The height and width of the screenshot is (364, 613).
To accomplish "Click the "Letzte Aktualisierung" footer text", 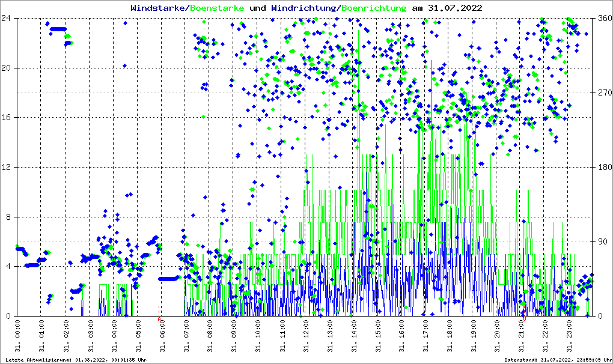I will (x=75, y=360).
